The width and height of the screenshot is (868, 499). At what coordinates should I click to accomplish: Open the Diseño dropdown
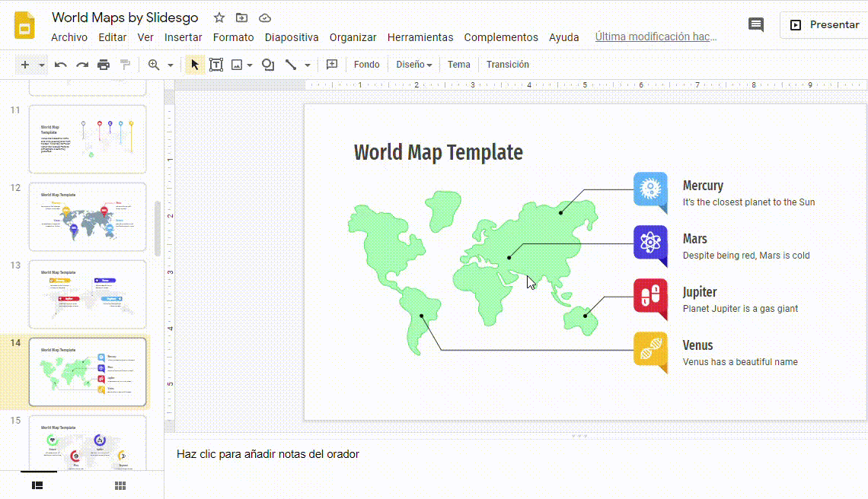tap(413, 65)
